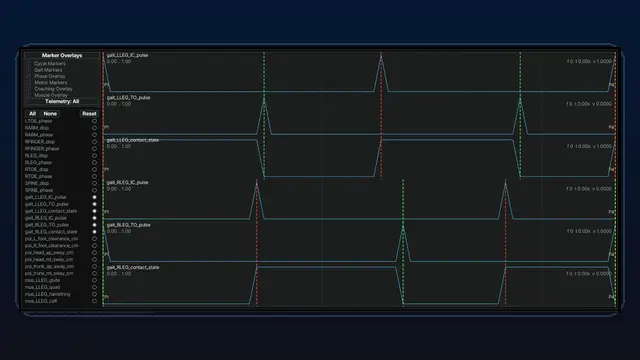Image resolution: width=640 pixels, height=360 pixels.
Task: Toggle the RTOE_disp channel circle
Action: point(94,169)
